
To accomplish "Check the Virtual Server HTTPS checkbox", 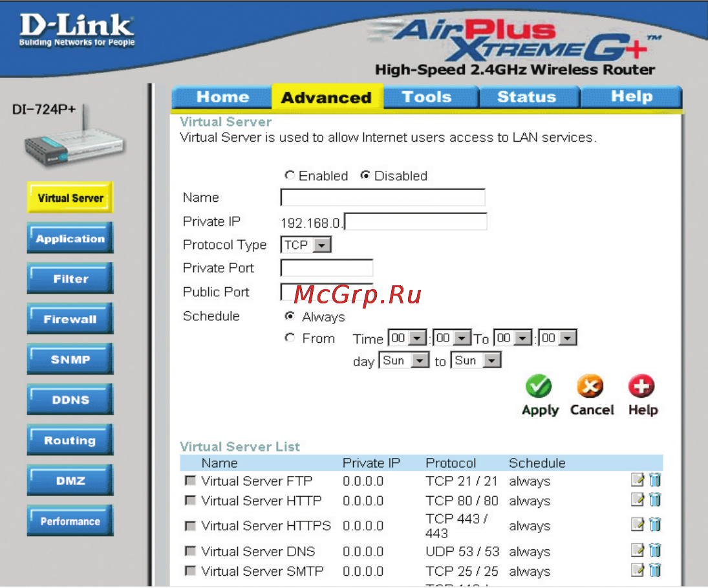I will pyautogui.click(x=190, y=526).
